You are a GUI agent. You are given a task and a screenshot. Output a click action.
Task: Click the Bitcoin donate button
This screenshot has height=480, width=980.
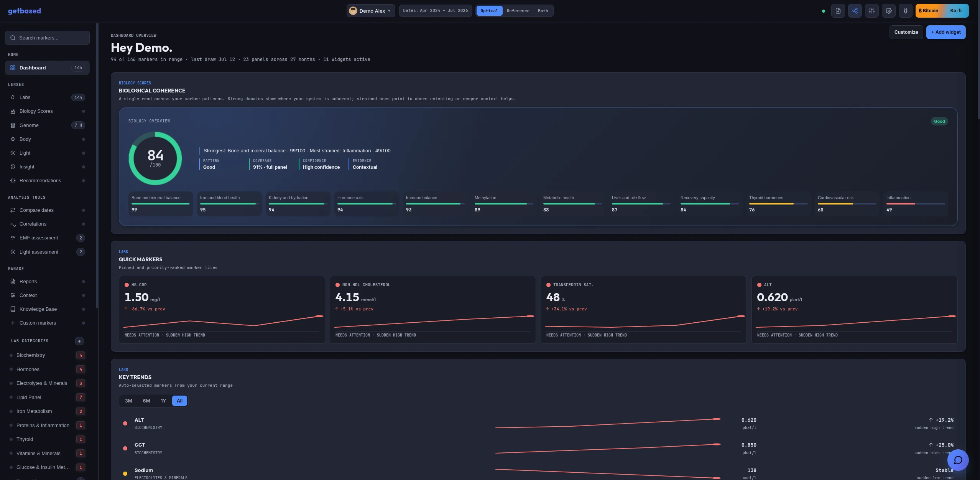(928, 11)
